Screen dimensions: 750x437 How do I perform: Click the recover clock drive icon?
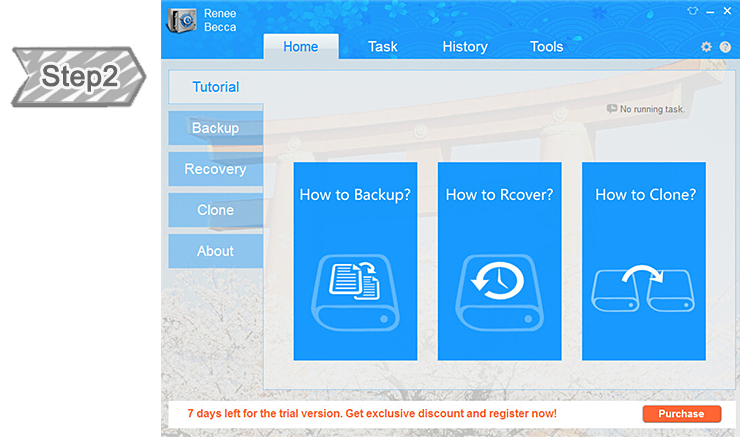pos(499,290)
